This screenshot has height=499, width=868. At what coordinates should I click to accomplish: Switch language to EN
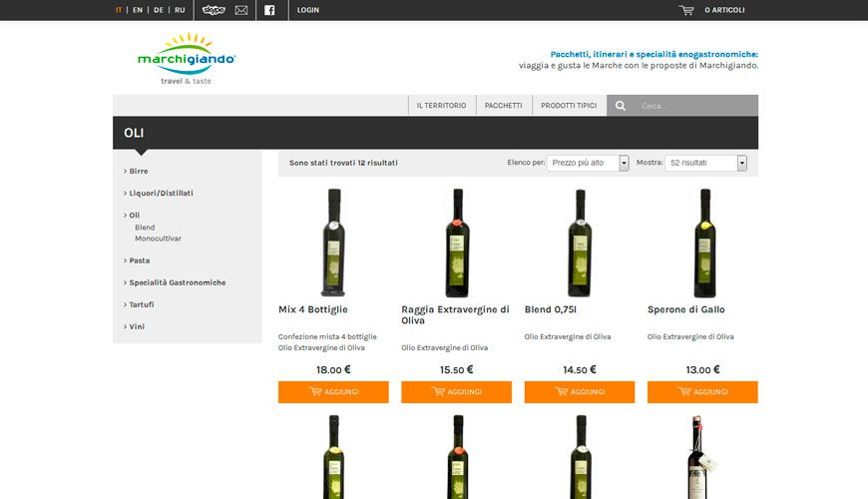coord(138,10)
